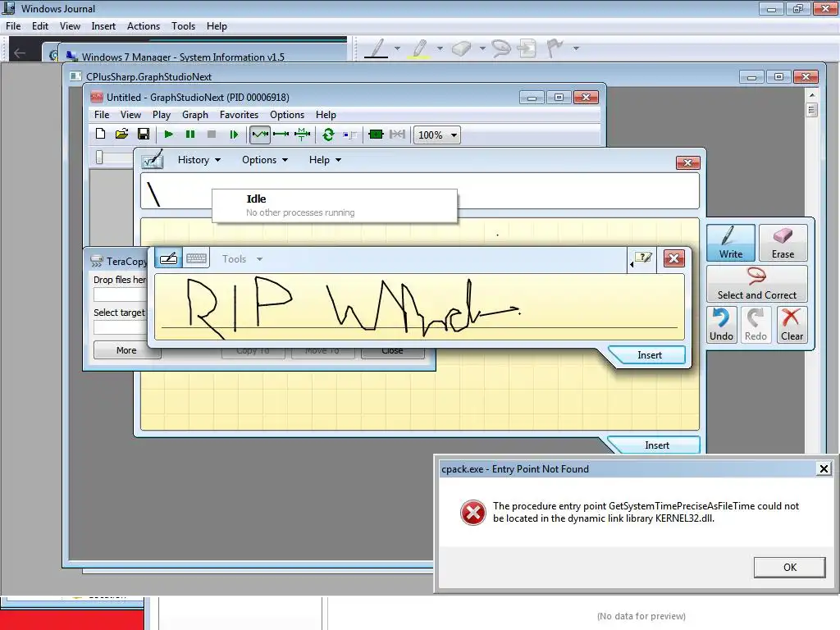Click the Redo arrow button
Image resolution: width=840 pixels, height=630 pixels.
(x=756, y=325)
